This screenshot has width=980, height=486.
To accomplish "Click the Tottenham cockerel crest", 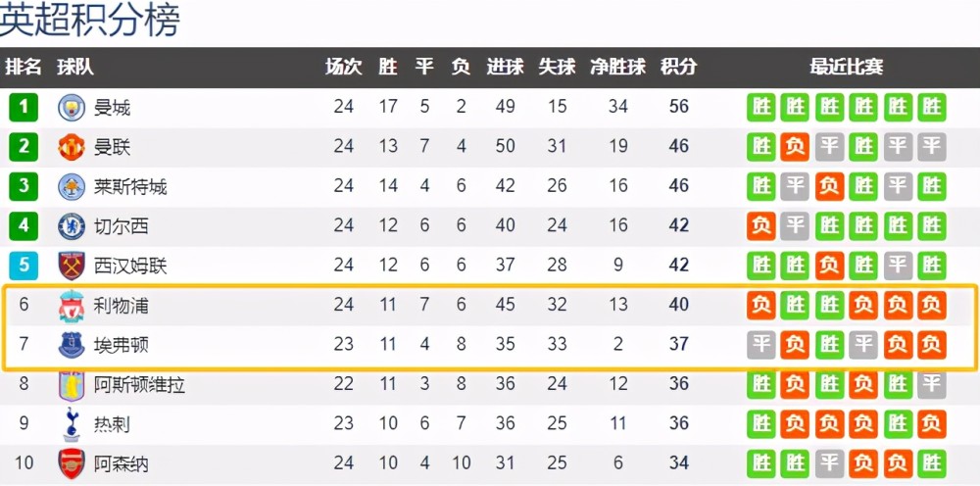I will click(x=72, y=424).
